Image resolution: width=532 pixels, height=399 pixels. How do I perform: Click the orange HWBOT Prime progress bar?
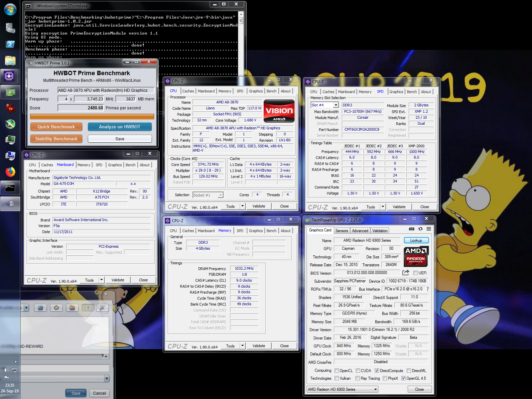tap(92, 117)
